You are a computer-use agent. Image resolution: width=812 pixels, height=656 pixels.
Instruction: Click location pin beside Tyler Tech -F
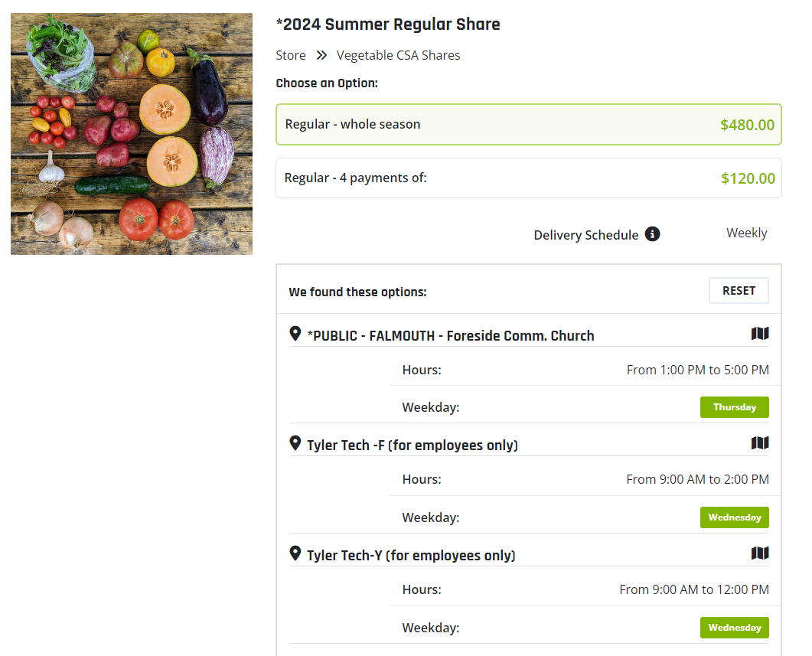[295, 443]
